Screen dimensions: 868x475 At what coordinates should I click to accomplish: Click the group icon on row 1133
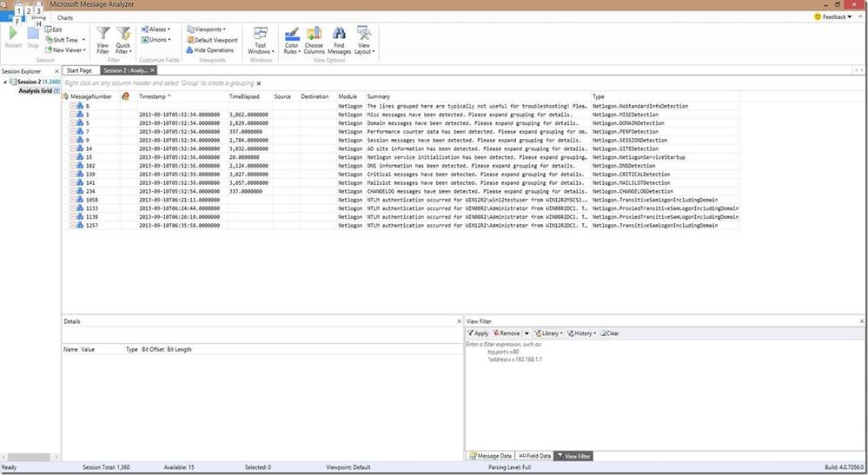pyautogui.click(x=80, y=208)
